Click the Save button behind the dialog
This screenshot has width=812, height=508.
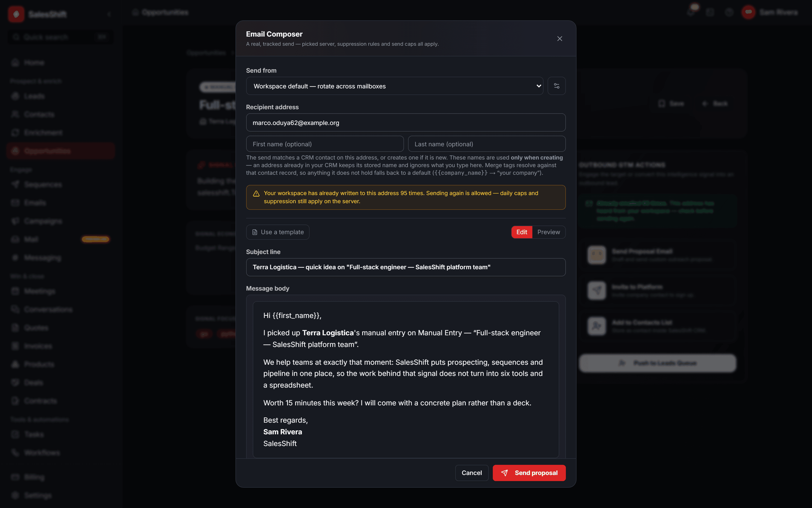(671, 103)
